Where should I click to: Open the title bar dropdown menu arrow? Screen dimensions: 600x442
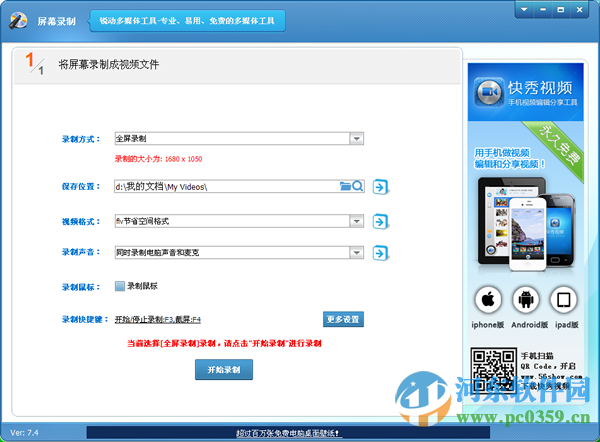(x=524, y=10)
